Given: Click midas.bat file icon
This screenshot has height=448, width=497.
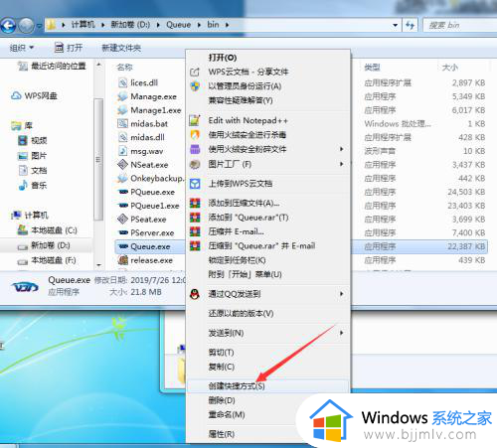Looking at the screenshot, I should pyautogui.click(x=123, y=123).
